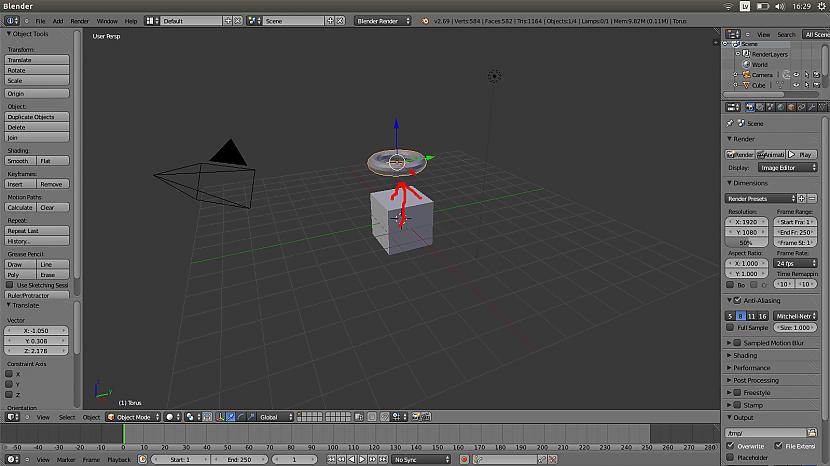Open the sound volume indicator

[780, 6]
